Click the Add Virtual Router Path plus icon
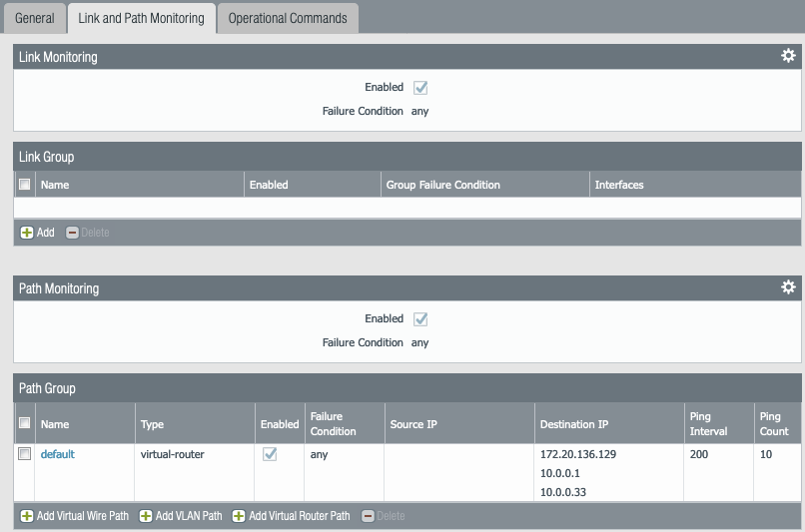This screenshot has height=532, width=805. (x=239, y=516)
